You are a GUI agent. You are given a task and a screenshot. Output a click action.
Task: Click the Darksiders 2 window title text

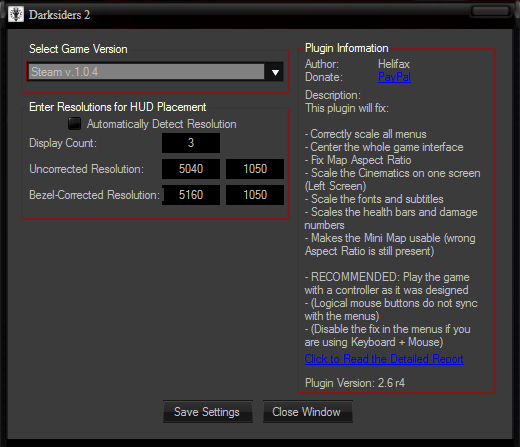(x=59, y=15)
